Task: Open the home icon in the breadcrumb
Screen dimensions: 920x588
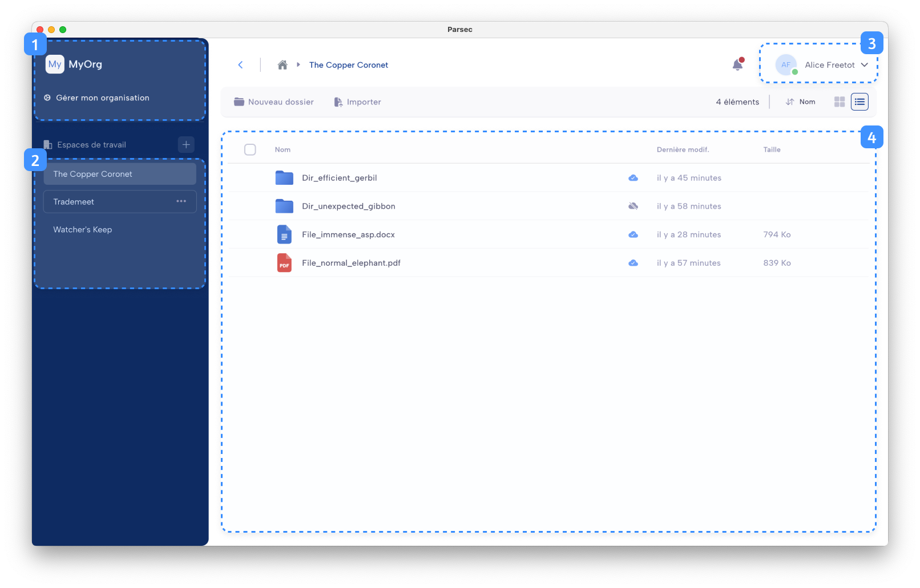Action: point(283,65)
